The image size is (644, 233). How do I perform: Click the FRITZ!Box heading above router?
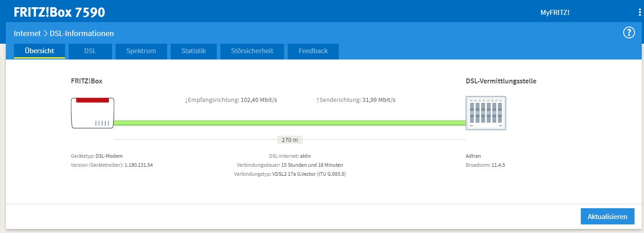pyautogui.click(x=87, y=81)
